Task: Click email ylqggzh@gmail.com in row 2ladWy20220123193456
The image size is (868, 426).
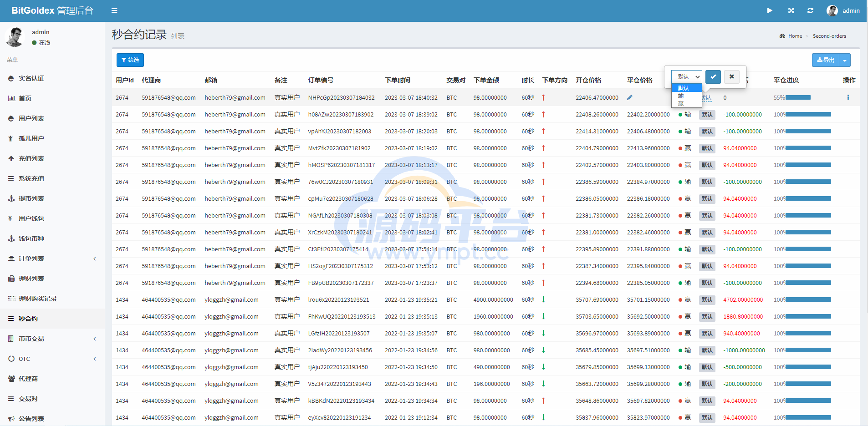Action: tap(231, 350)
